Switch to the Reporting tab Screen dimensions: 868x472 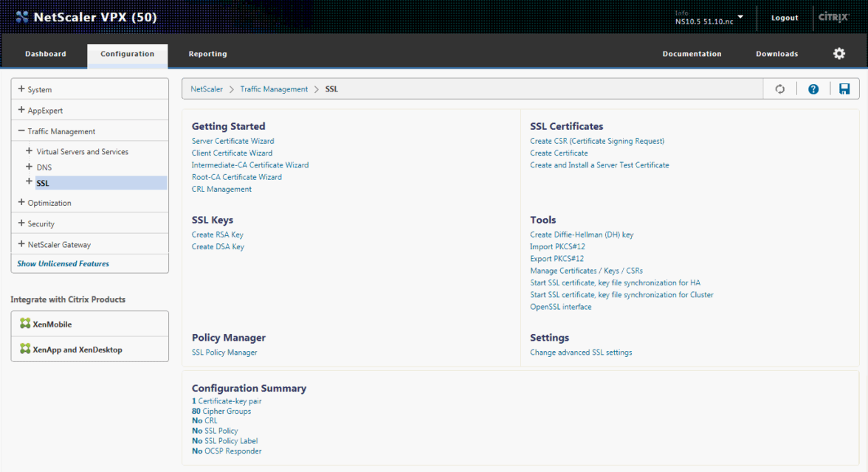(207, 53)
